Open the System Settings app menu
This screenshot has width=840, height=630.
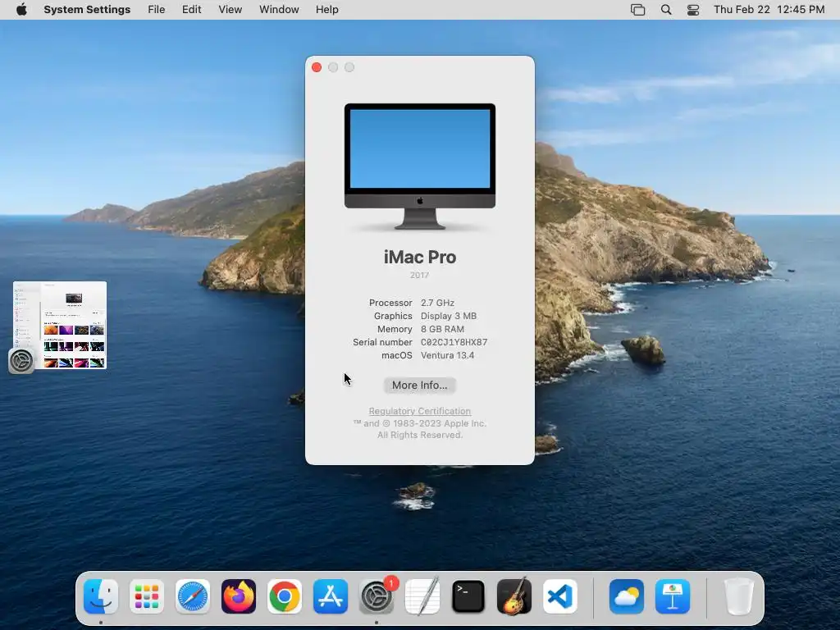87,10
